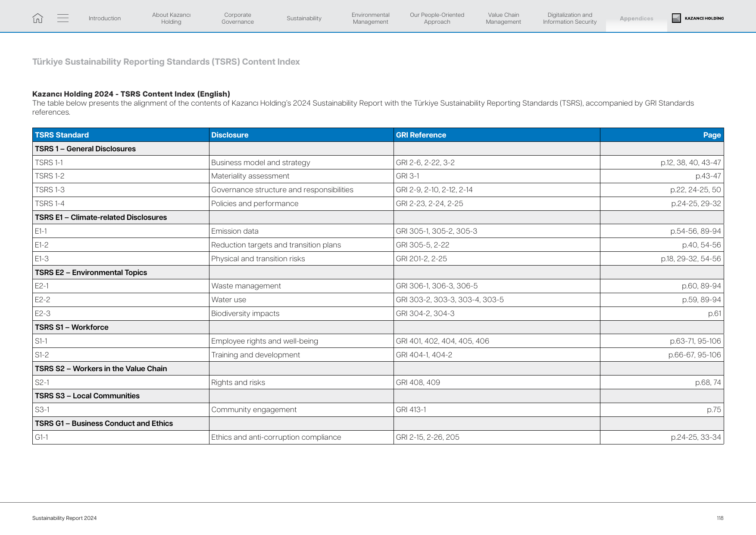This screenshot has height=535, width=756.
Task: Select 'TSRS G1 – Business Conduct and Ethics'
Action: (x=104, y=423)
